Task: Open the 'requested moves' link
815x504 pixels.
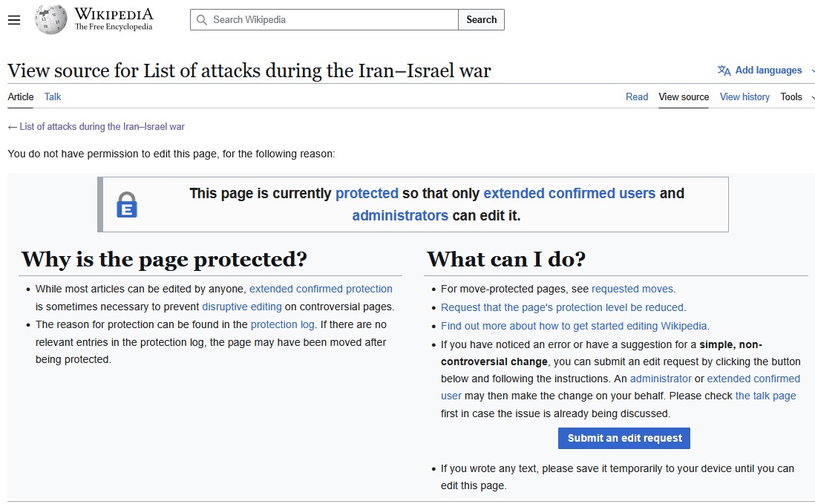Action: click(632, 289)
